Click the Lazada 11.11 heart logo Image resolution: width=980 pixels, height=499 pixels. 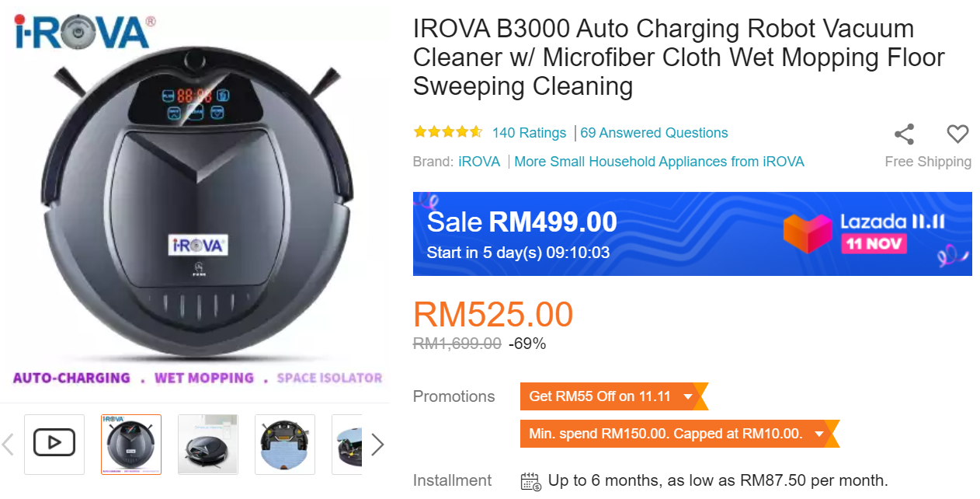click(807, 233)
